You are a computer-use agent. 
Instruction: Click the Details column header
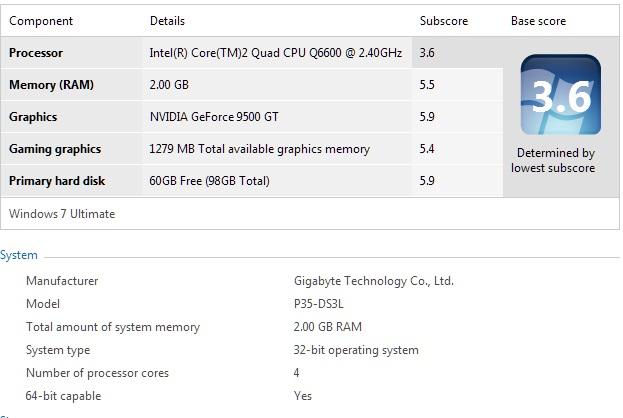[x=167, y=21]
